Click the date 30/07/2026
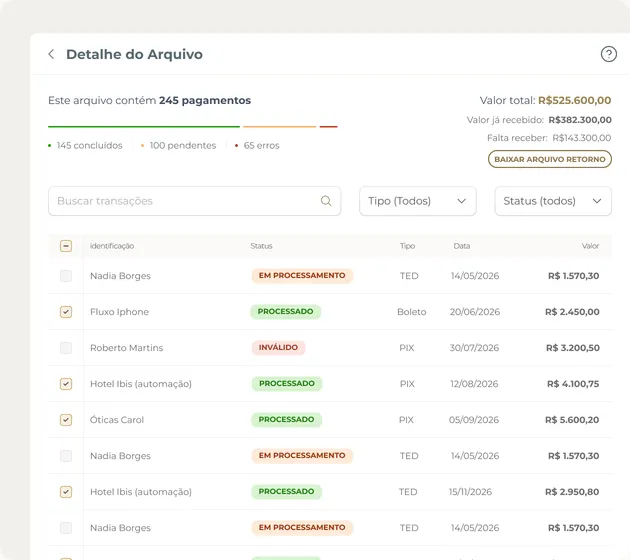630x560 pixels. pos(475,348)
